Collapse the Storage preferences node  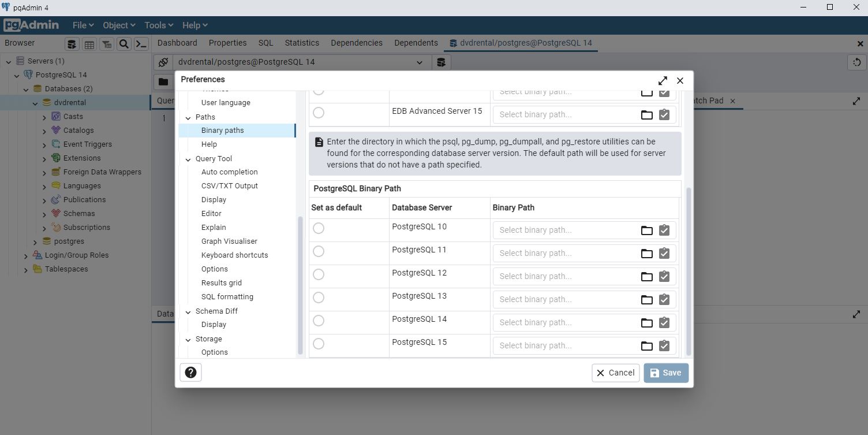point(188,339)
